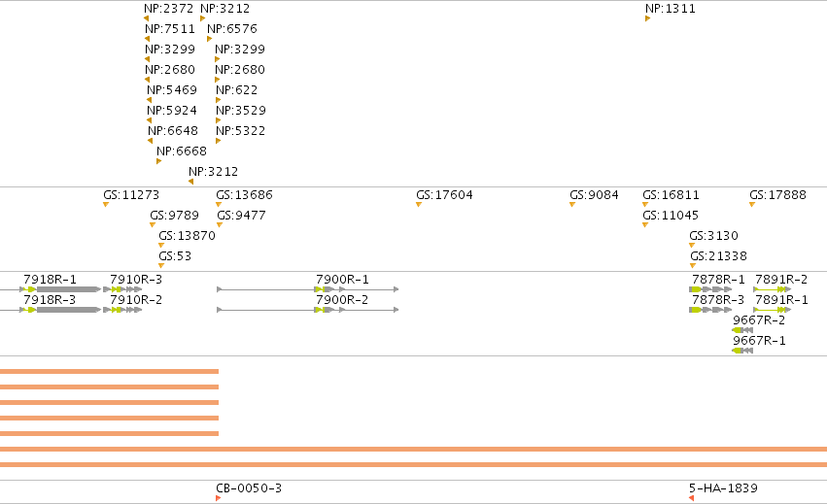Click the 7891R-1 transcript label

click(x=781, y=300)
